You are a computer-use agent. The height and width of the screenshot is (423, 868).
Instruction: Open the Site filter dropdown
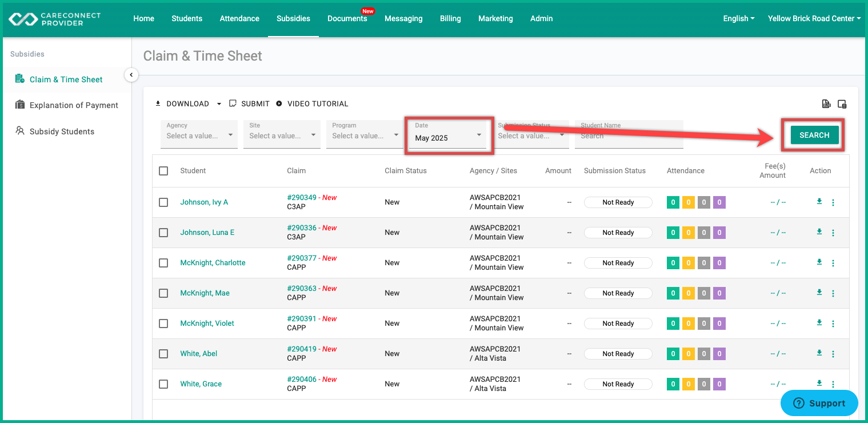click(x=282, y=134)
